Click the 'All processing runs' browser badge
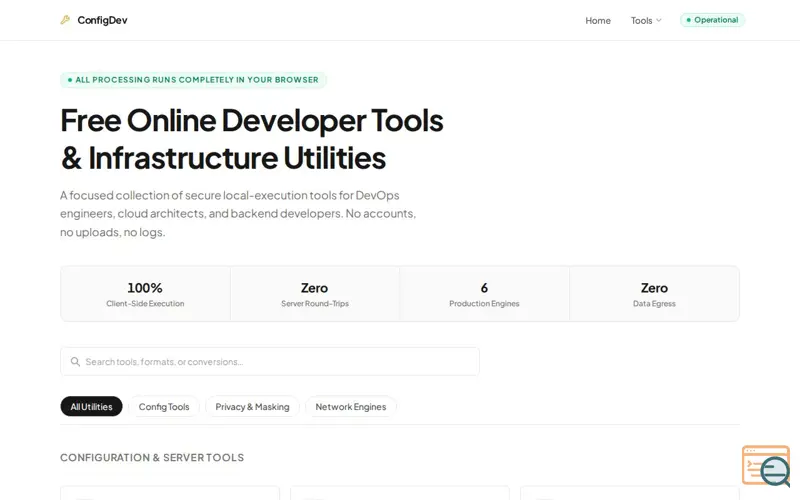 (193, 80)
